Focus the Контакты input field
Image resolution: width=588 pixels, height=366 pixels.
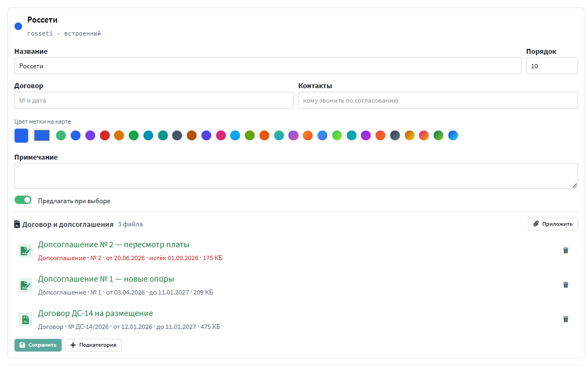tap(437, 101)
